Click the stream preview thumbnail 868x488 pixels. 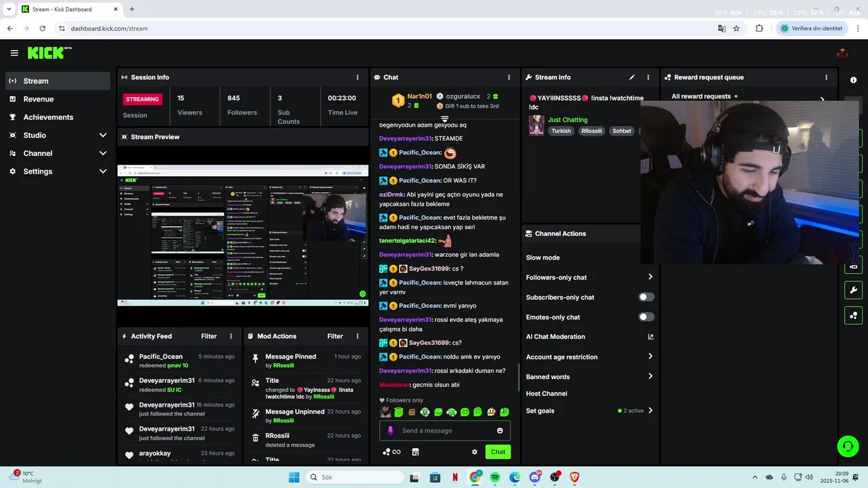pos(243,235)
